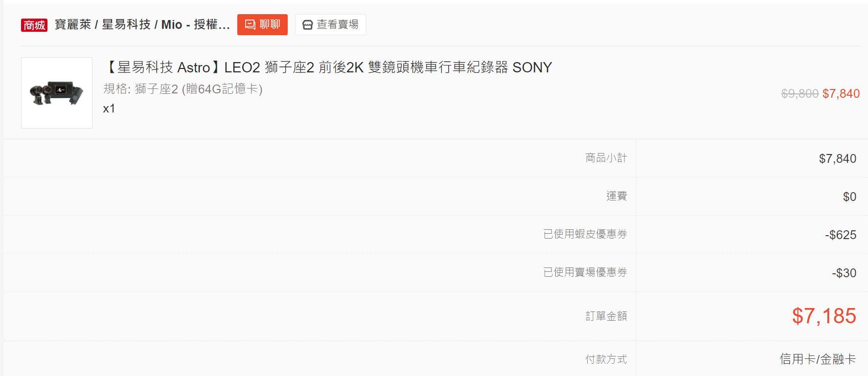Viewport: 868px width, 376px height.
Task: Open the LEO2 獅子座2 product title
Action: [x=328, y=67]
